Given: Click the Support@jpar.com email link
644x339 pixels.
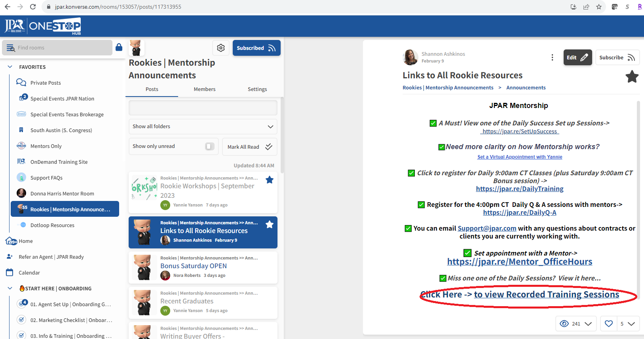Looking at the screenshot, I should point(487,228).
